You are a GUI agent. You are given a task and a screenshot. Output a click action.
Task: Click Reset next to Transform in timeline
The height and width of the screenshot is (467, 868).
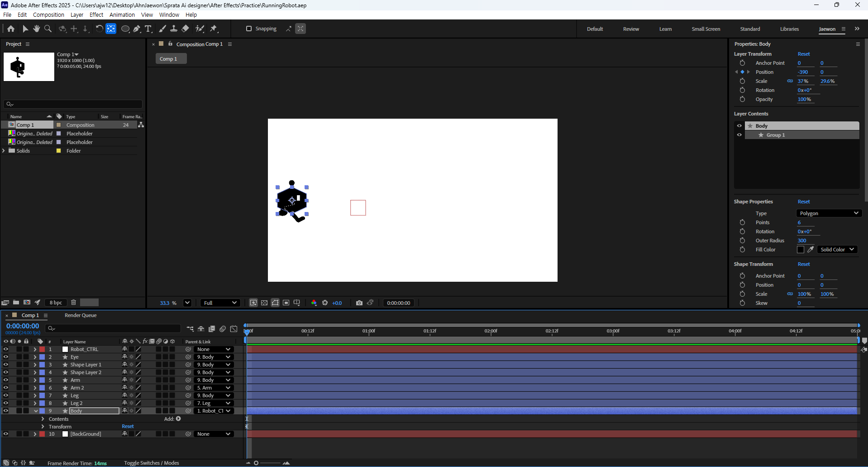click(x=128, y=426)
